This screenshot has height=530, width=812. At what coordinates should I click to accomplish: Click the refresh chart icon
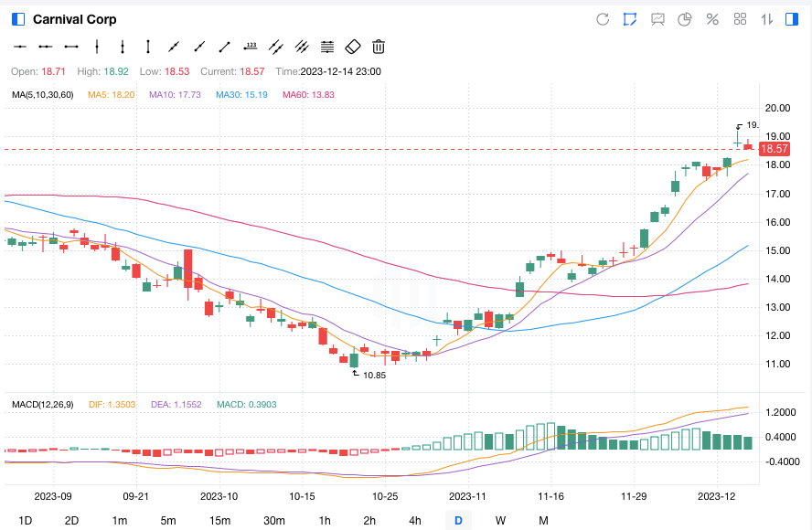coord(603,19)
